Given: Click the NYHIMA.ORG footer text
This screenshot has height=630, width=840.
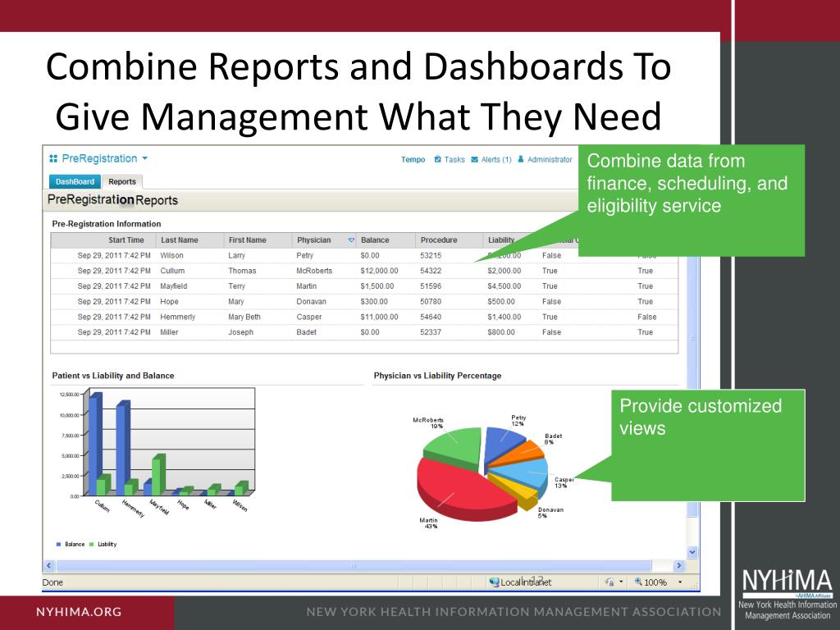Looking at the screenshot, I should click(x=79, y=612).
